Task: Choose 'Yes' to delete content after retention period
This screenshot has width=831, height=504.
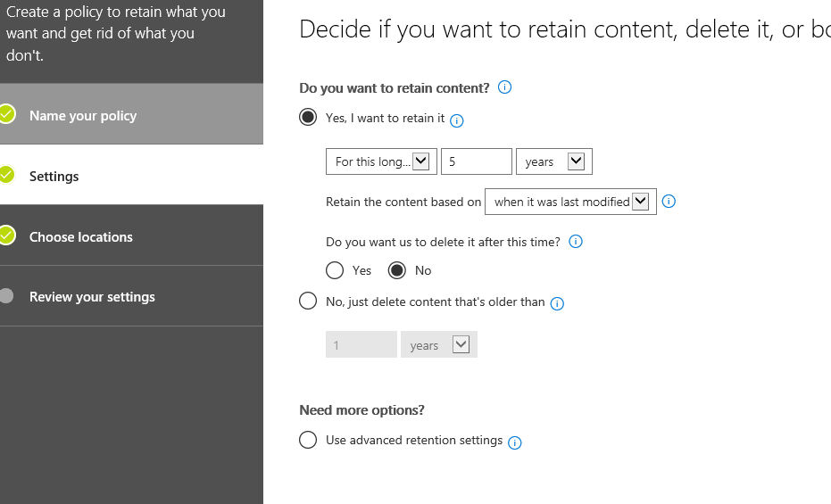Action: tap(335, 270)
